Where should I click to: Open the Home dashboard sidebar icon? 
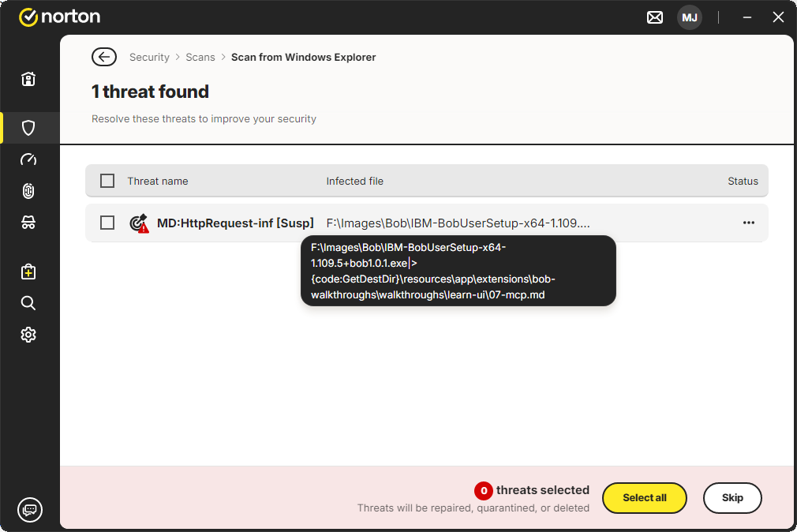28,79
